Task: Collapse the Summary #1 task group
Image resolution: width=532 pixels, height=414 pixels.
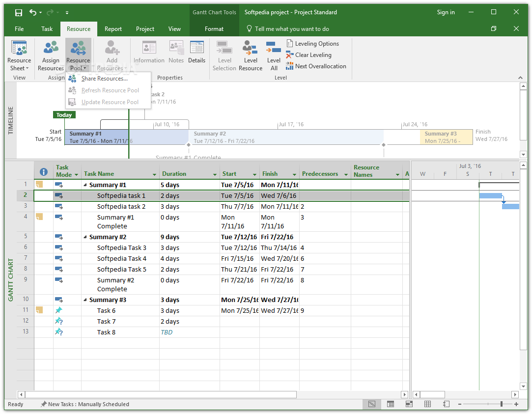Action: coord(85,185)
